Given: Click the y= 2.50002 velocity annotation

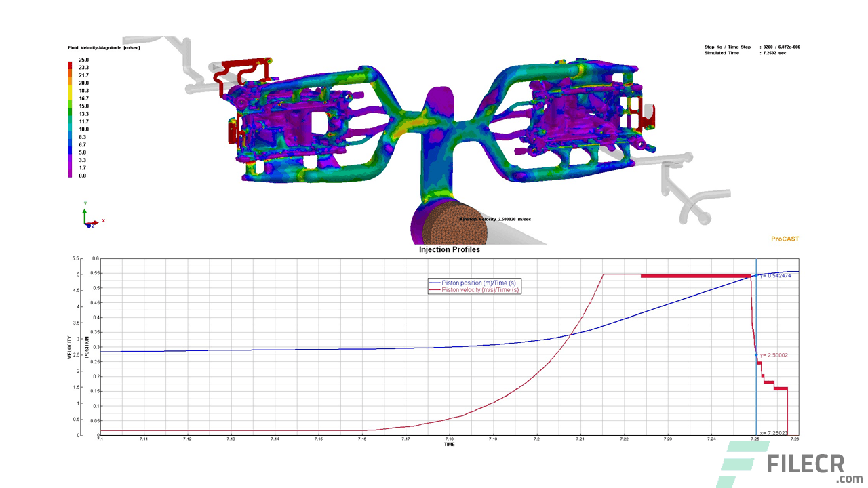Looking at the screenshot, I should 774,354.
